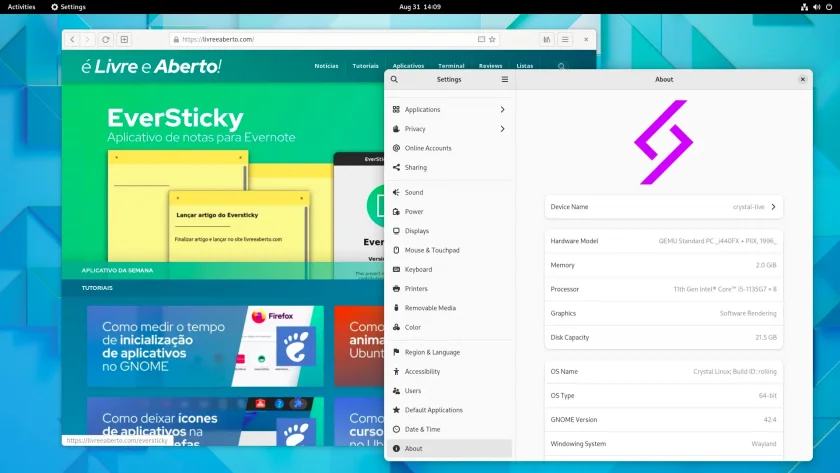Open the Settings hamburger menu
This screenshot has height=473, width=840.
505,79
